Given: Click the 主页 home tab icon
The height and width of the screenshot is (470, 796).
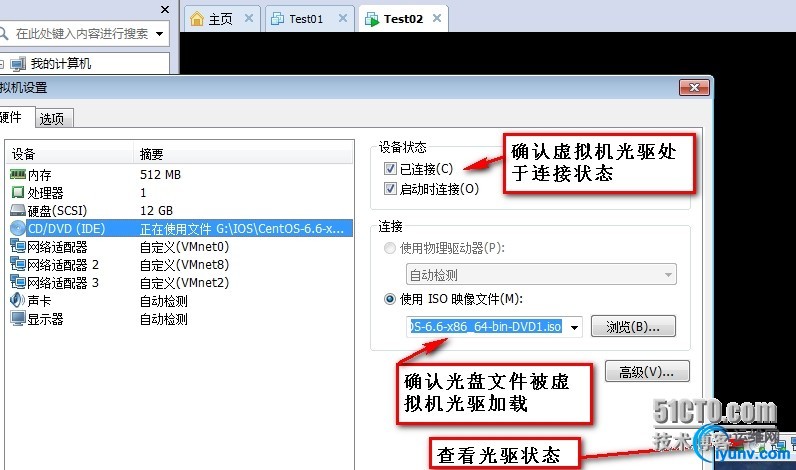Looking at the screenshot, I should pos(197,19).
